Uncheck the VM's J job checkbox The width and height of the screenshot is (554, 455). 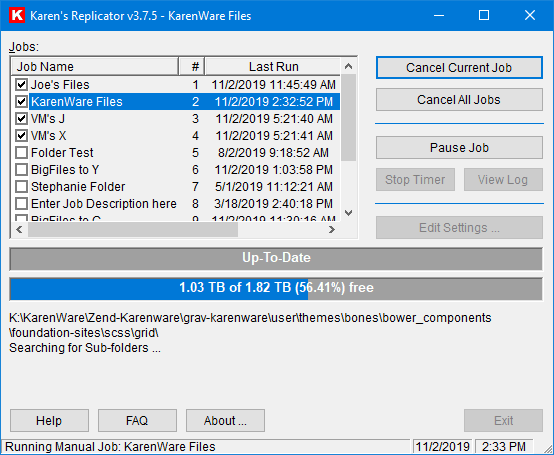click(22, 119)
